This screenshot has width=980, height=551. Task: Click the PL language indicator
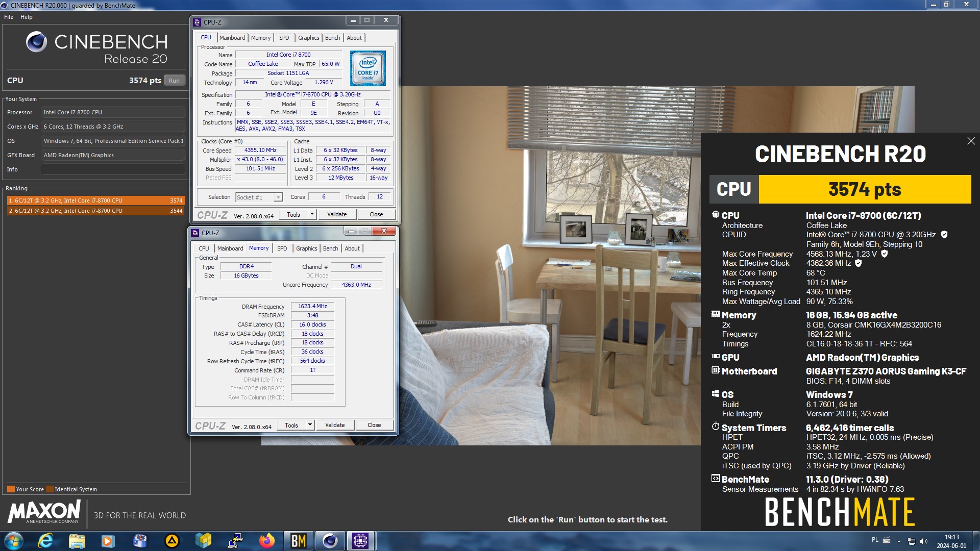(x=875, y=540)
